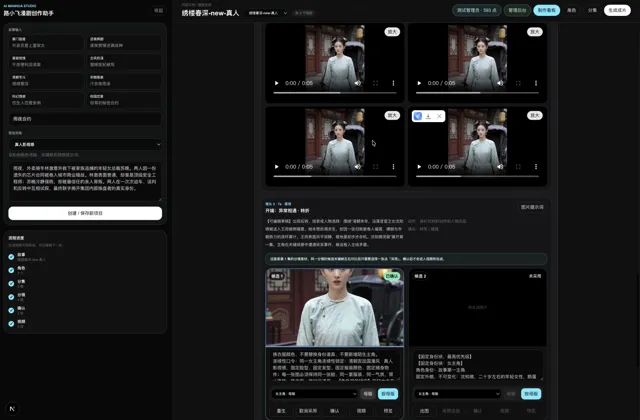Click the Next.js N badge icon

(x=12, y=408)
